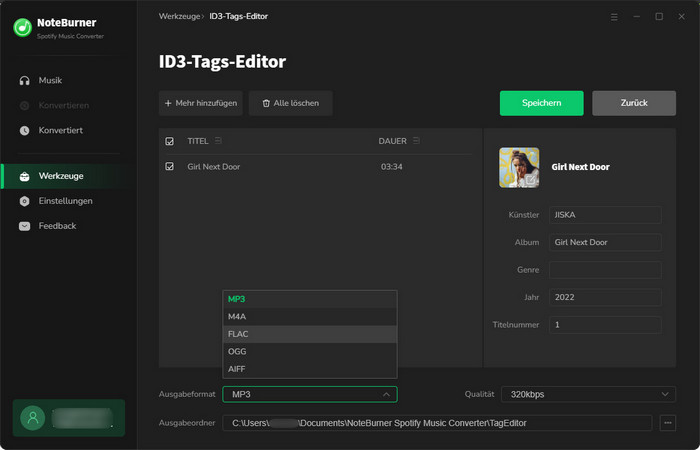Open the Musik section

(50, 80)
